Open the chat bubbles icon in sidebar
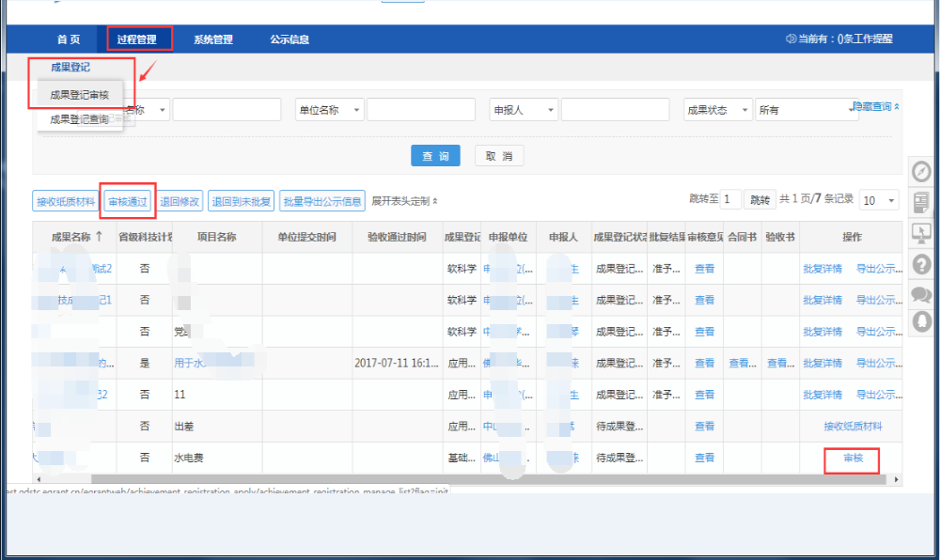 coord(921,293)
